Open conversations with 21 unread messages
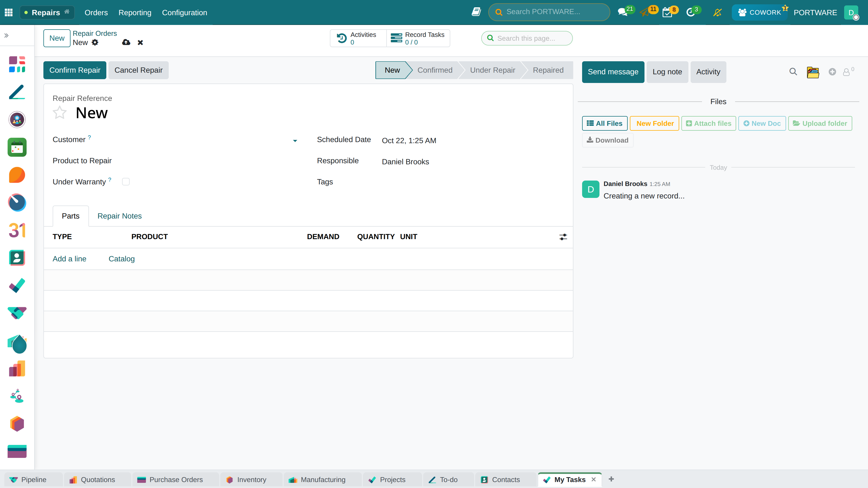 [626, 12]
